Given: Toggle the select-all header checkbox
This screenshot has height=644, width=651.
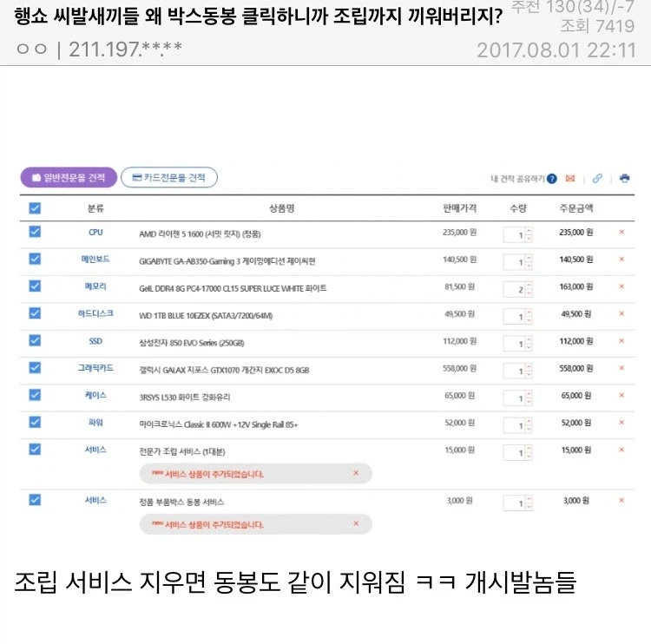Looking at the screenshot, I should 35,208.
